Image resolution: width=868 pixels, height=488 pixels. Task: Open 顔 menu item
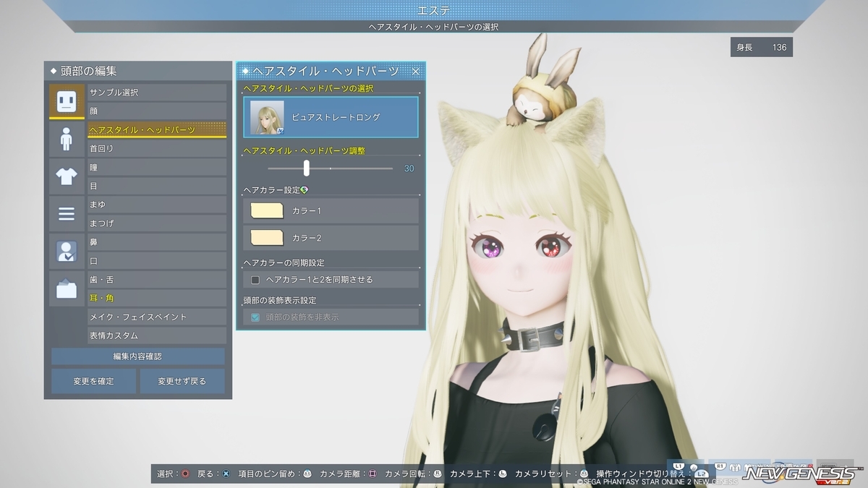pos(157,111)
